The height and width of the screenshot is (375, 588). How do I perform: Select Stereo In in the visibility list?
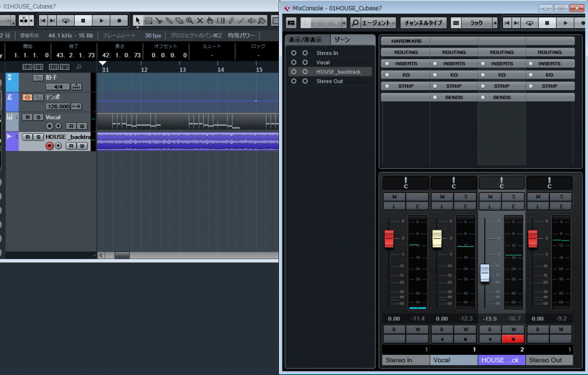pyautogui.click(x=330, y=53)
